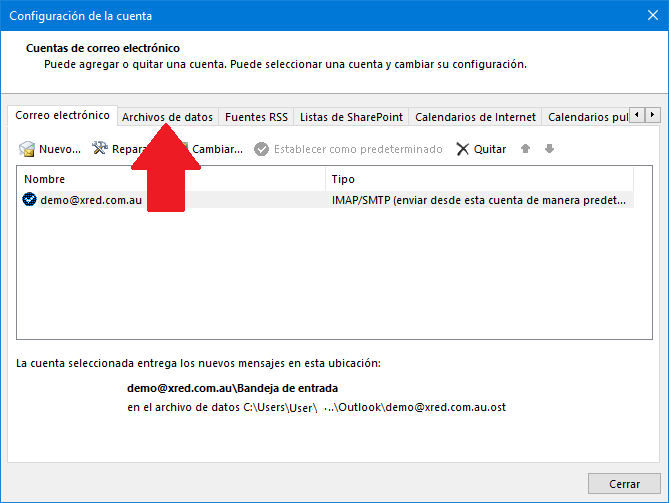
Task: Click the data file path ending in .ost
Action: pyautogui.click(x=375, y=407)
